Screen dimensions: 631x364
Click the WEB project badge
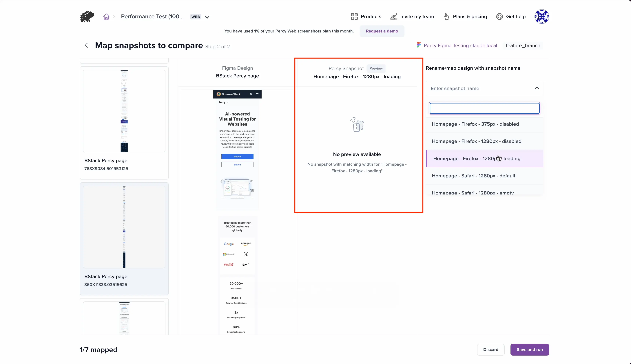pyautogui.click(x=195, y=17)
